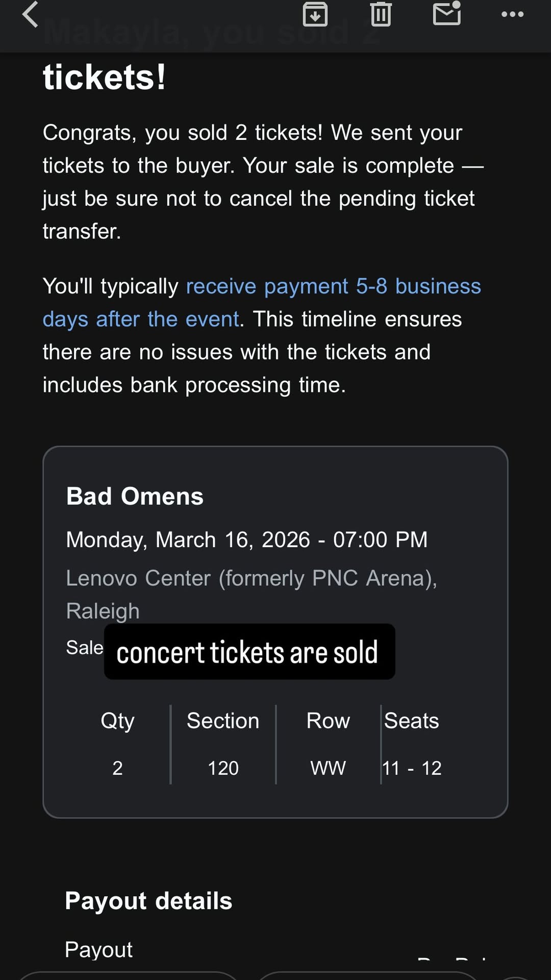
Task: Select the Row WW cell
Action: click(328, 768)
